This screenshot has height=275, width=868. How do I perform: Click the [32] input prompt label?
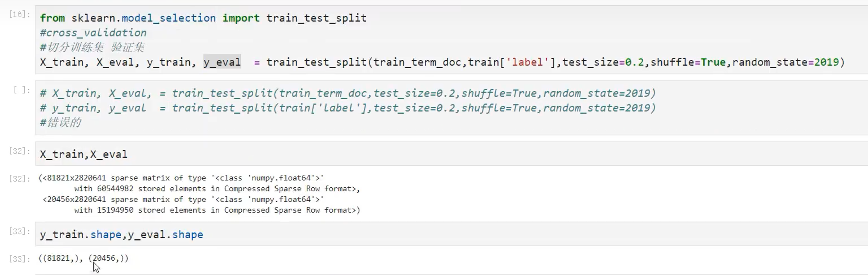tap(20, 151)
